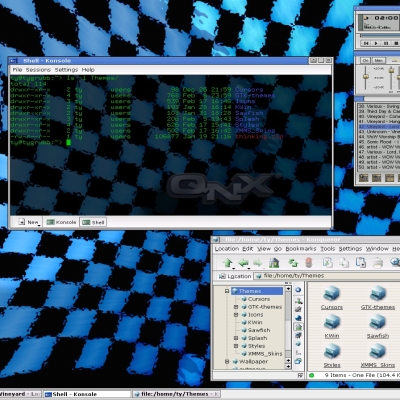Expand the Splash tree node
400x400 pixels.
point(236,338)
